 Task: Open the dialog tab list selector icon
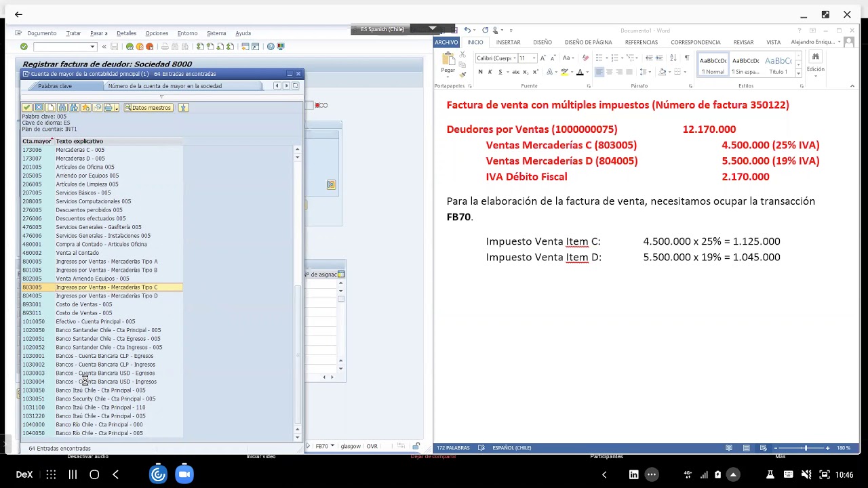295,86
